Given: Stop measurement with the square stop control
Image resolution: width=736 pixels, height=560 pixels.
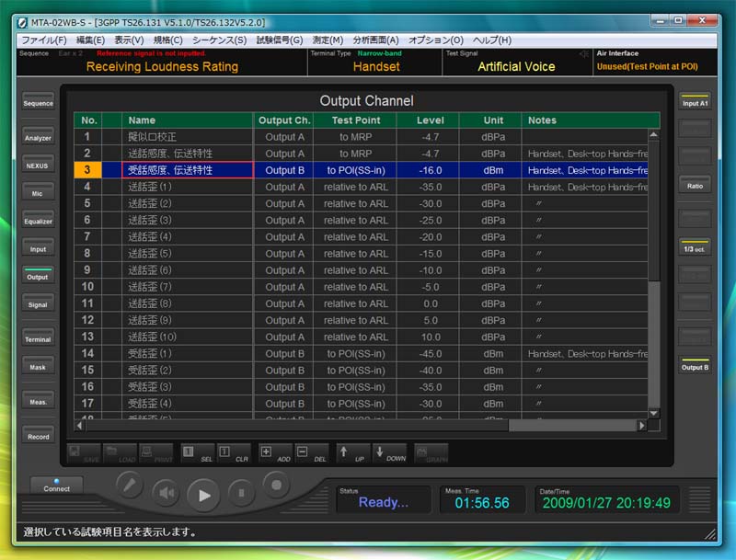Looking at the screenshot, I should (241, 493).
